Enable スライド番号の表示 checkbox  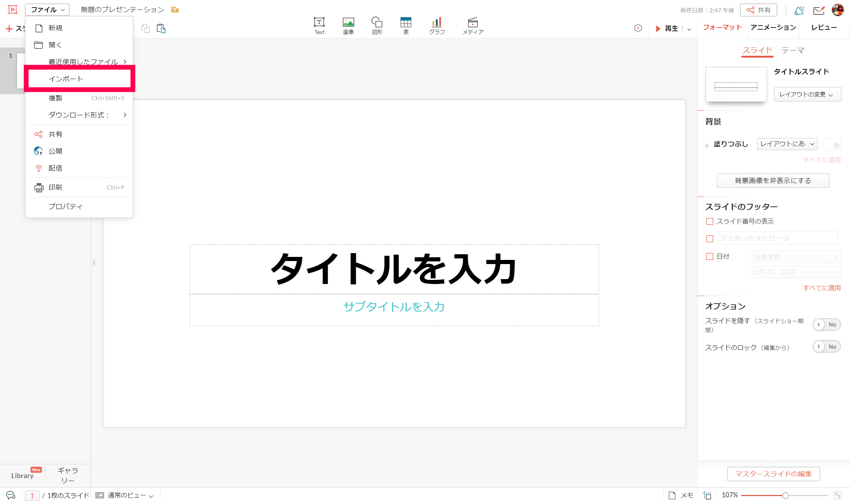pos(710,221)
